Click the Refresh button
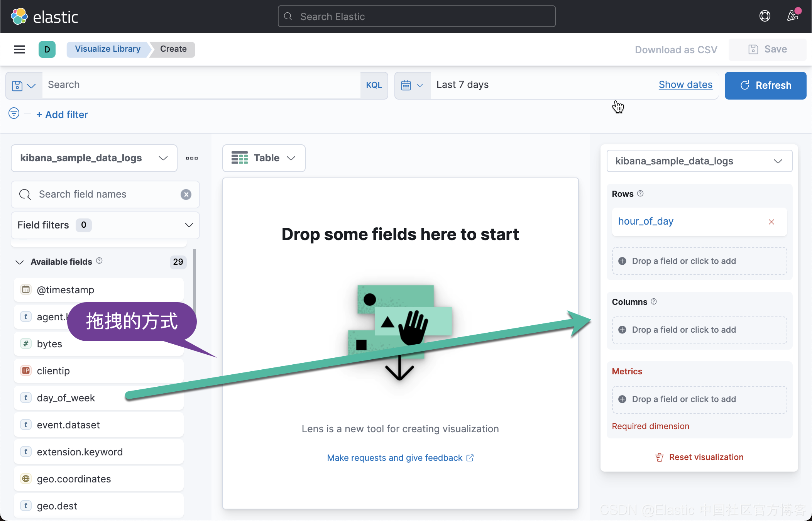Image resolution: width=812 pixels, height=521 pixels. click(765, 85)
